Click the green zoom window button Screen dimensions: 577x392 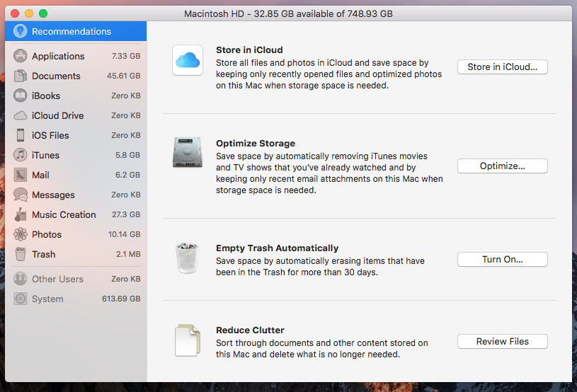point(43,13)
